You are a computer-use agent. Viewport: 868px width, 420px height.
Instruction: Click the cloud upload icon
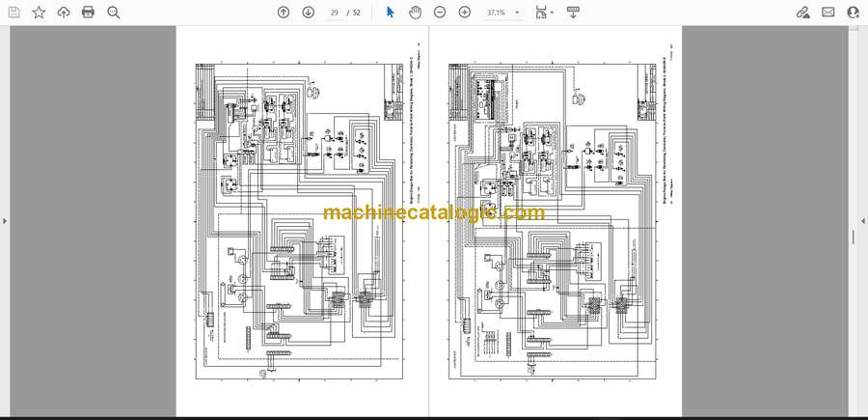(64, 13)
